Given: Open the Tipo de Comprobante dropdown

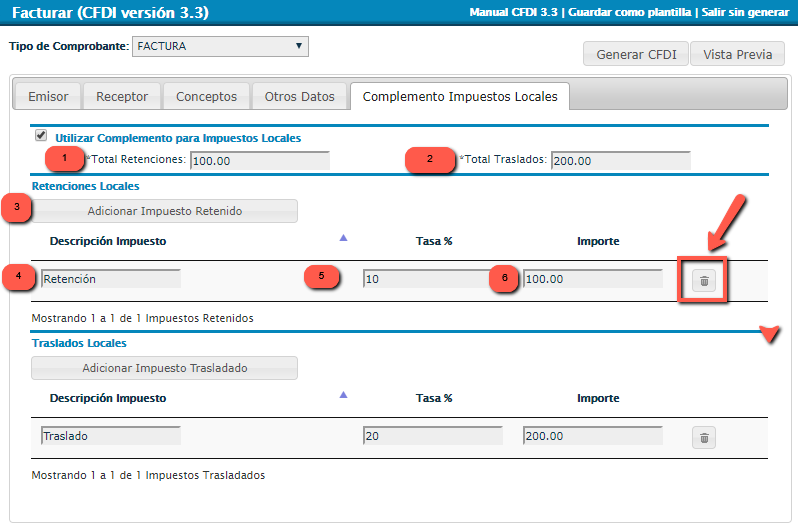Looking at the screenshot, I should point(220,46).
